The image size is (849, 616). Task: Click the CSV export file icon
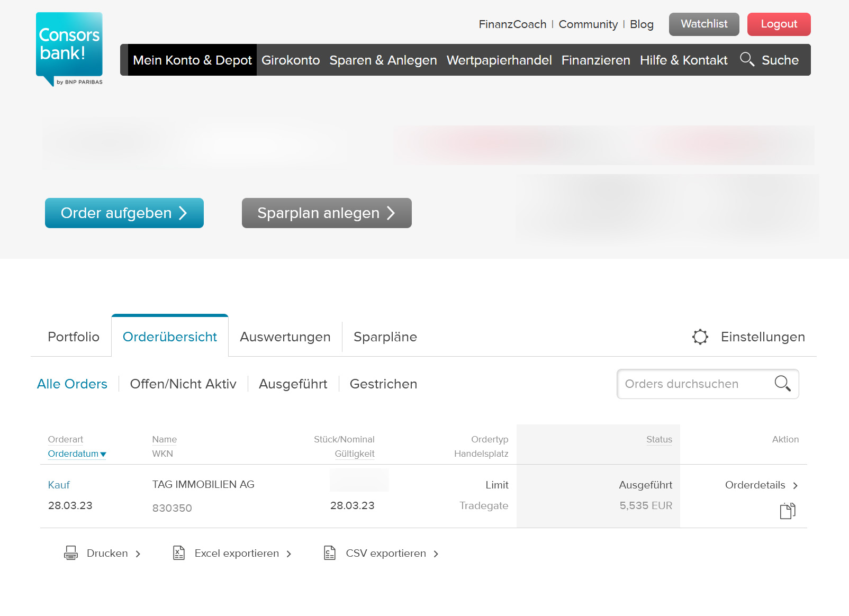[x=330, y=553]
